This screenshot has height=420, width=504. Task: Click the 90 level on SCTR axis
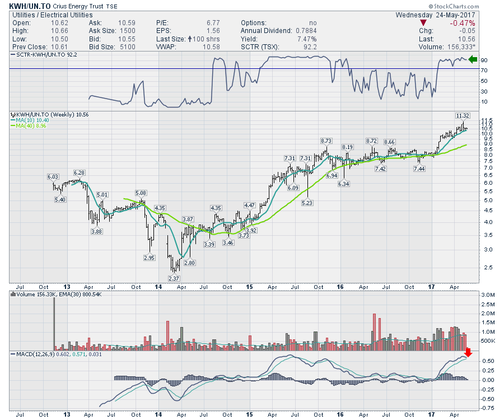(x=484, y=60)
